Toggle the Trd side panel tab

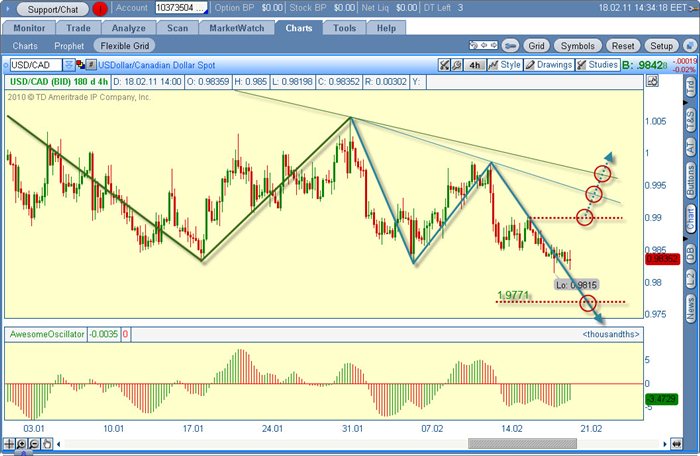pyautogui.click(x=690, y=86)
